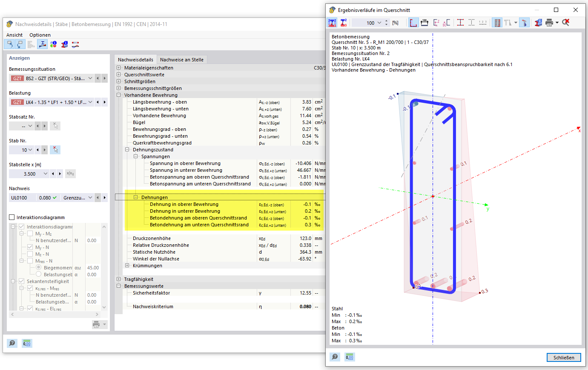Click the printer icon below the Interaktionsdiagramm tree
Screen dimensions: 588x370
coord(97,324)
